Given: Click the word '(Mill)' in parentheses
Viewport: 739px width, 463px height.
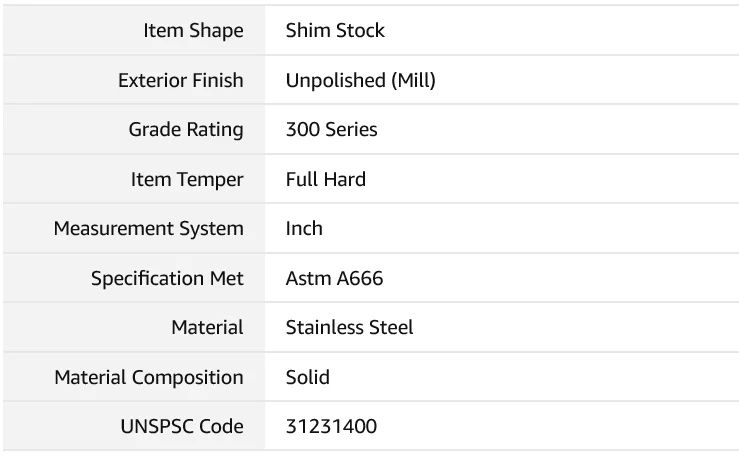Looking at the screenshot, I should tap(412, 81).
